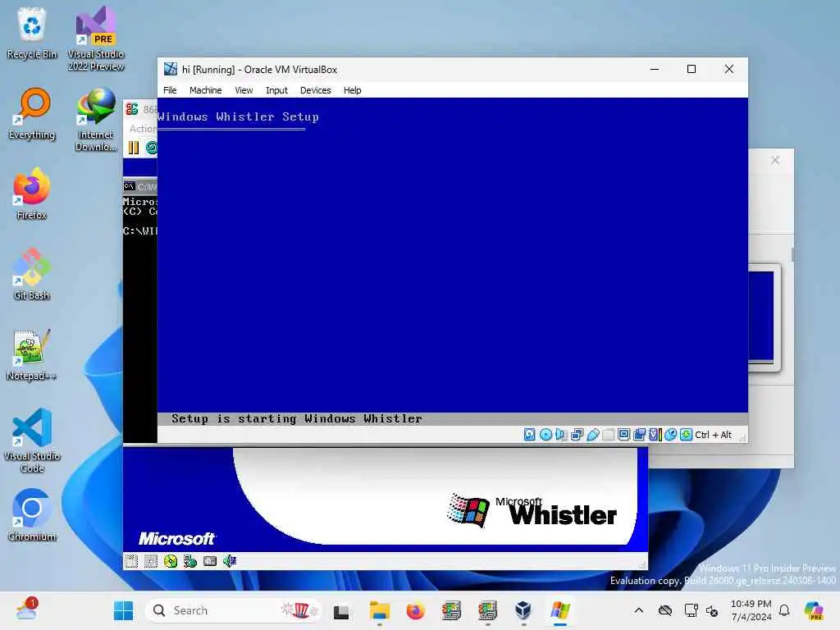840x630 pixels.
Task: Click the sound speaker icon in 86Box status bar
Action: coord(230,561)
